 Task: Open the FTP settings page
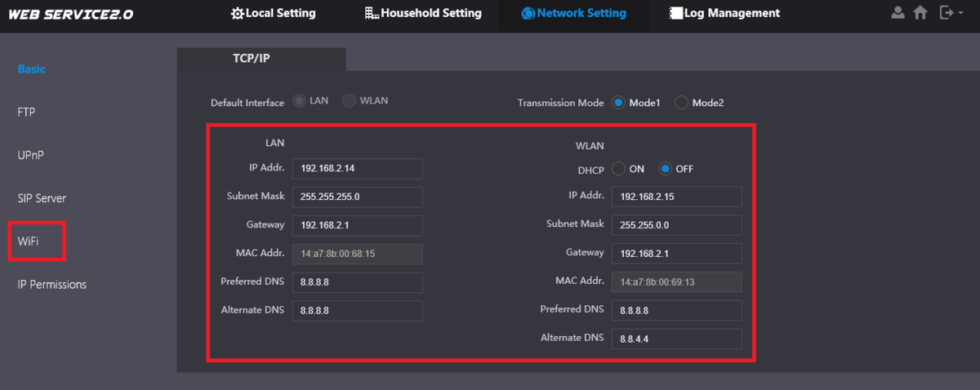coord(27,112)
